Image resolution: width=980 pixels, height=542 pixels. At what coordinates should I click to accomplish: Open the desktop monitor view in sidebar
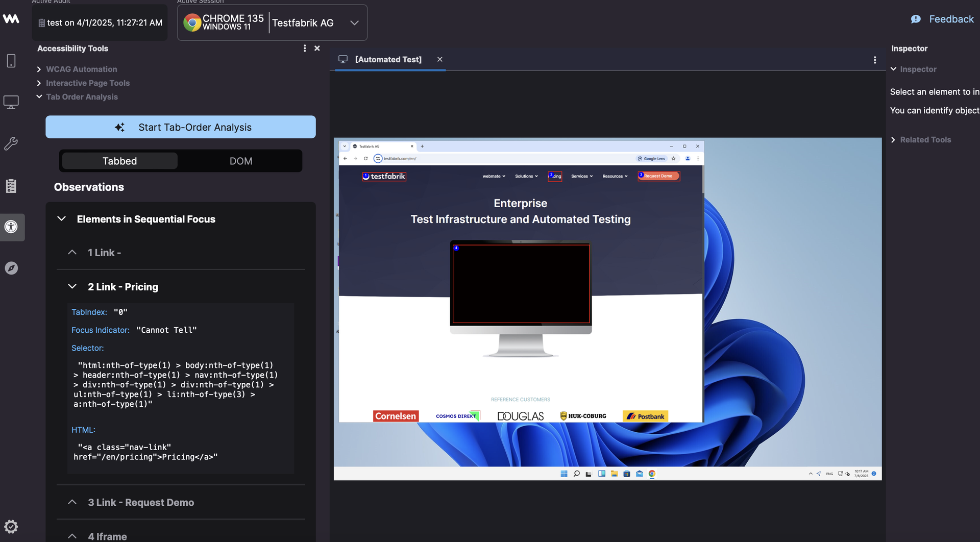click(11, 102)
